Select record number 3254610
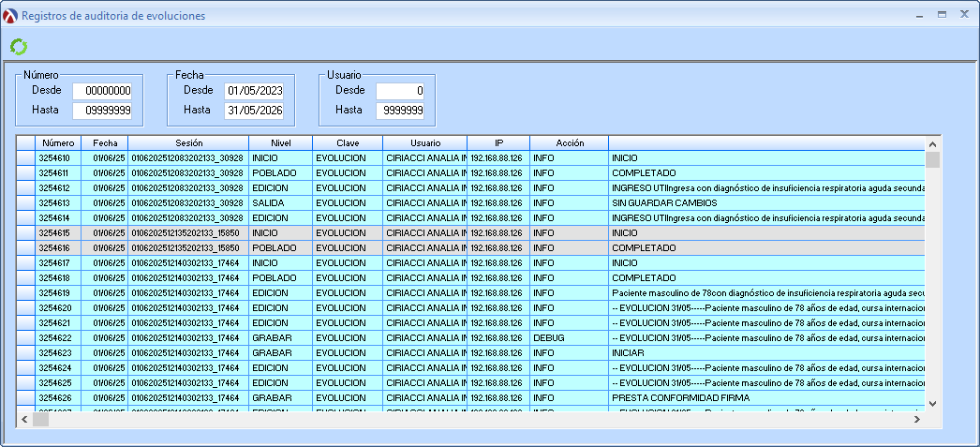The image size is (980, 447). tap(470, 158)
